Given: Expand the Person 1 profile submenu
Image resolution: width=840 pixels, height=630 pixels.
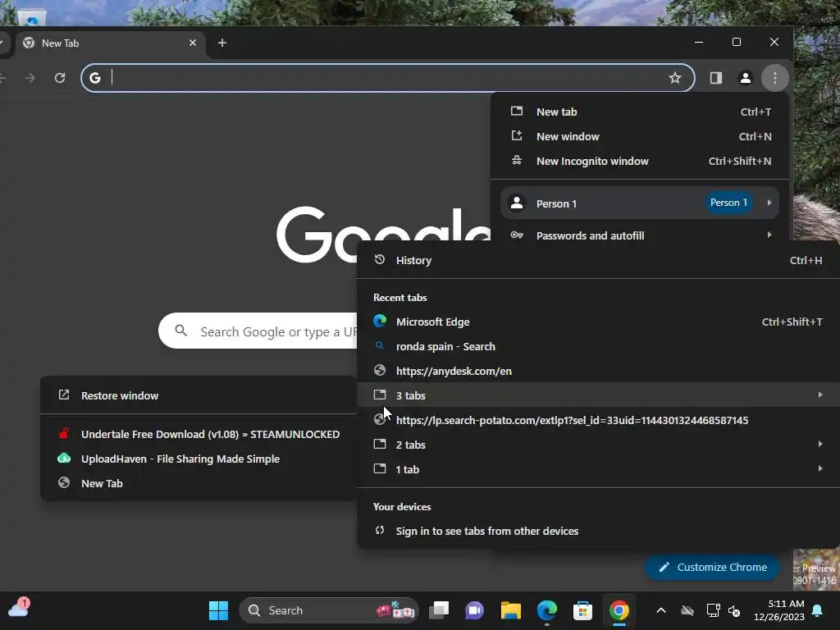Looking at the screenshot, I should click(640, 203).
